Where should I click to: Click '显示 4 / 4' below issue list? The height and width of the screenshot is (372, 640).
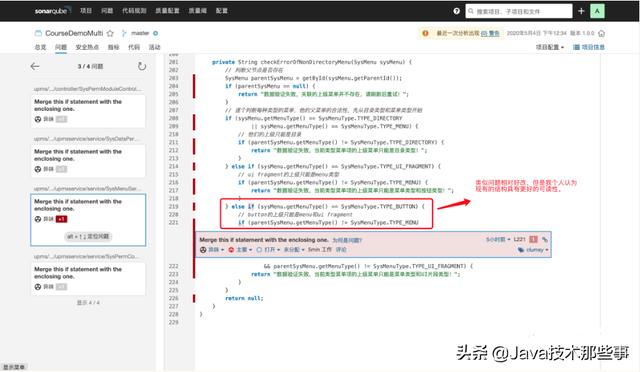point(88,303)
